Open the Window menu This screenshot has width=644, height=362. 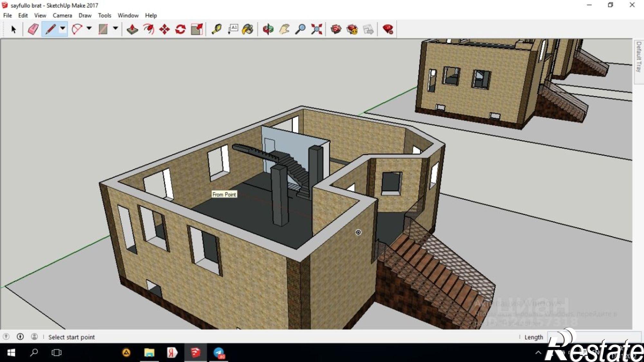(x=128, y=15)
